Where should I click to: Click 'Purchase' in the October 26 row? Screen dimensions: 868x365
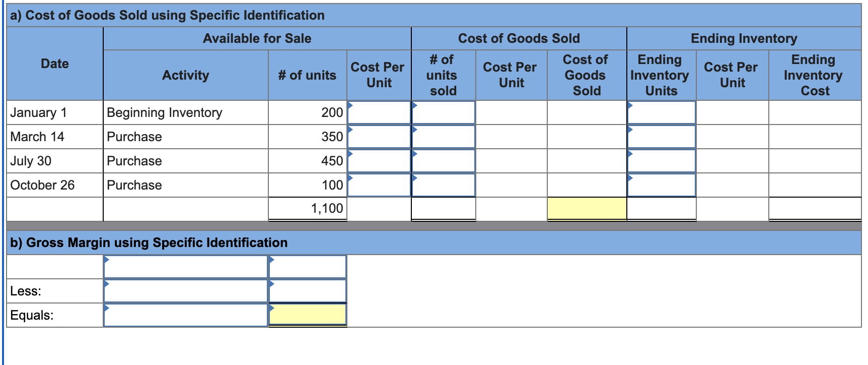[134, 185]
